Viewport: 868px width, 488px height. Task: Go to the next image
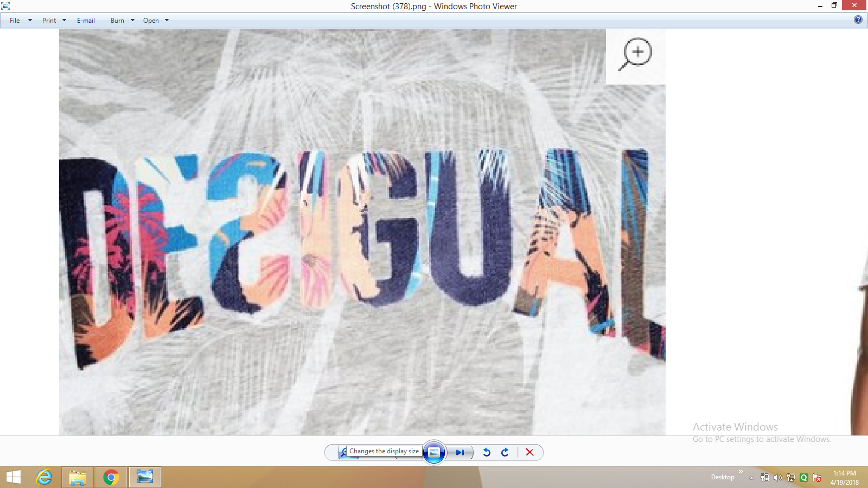tap(460, 452)
